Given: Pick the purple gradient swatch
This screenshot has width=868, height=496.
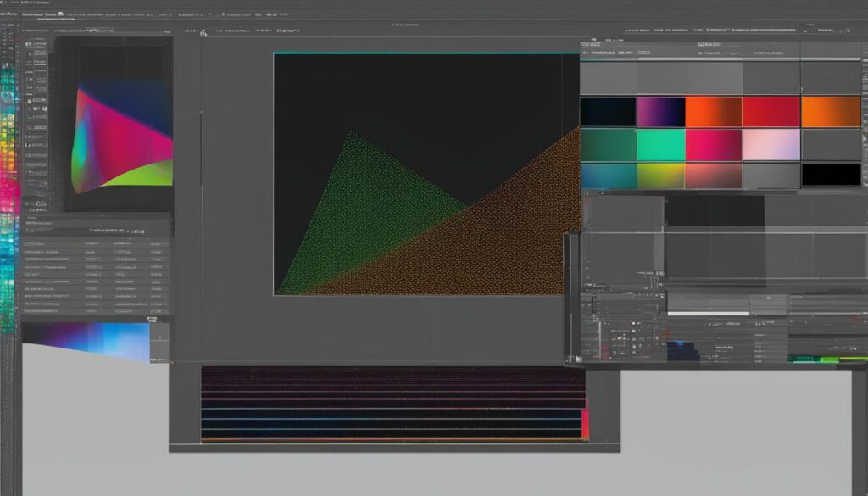Looking at the screenshot, I should pyautogui.click(x=660, y=111).
